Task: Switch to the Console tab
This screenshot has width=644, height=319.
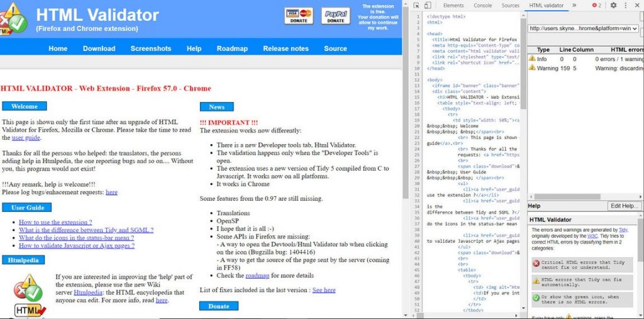Action: tap(483, 6)
